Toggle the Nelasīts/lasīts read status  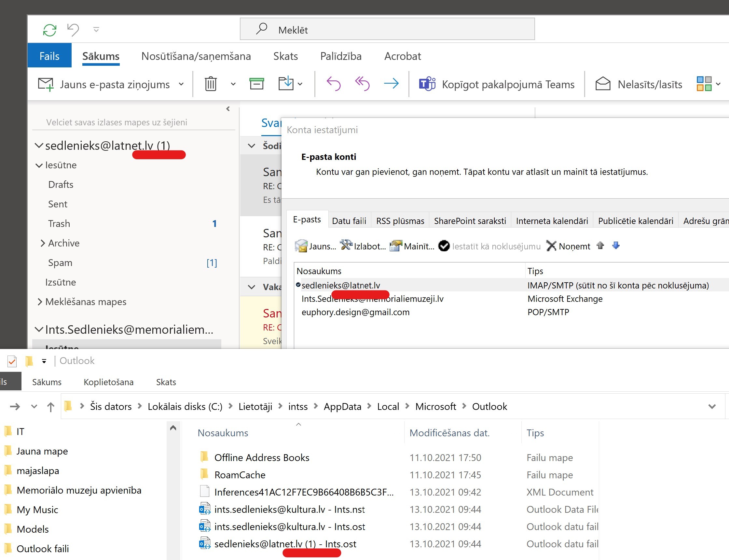point(639,84)
